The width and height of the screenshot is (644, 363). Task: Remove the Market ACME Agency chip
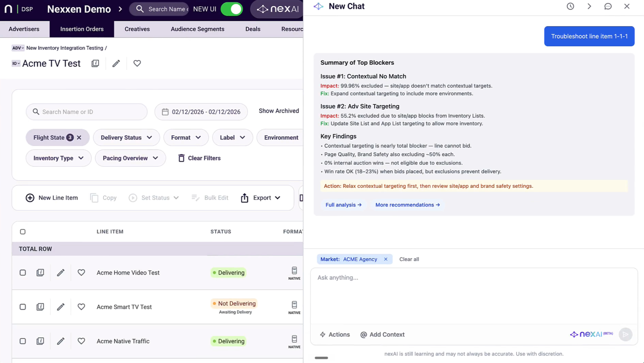point(386,259)
